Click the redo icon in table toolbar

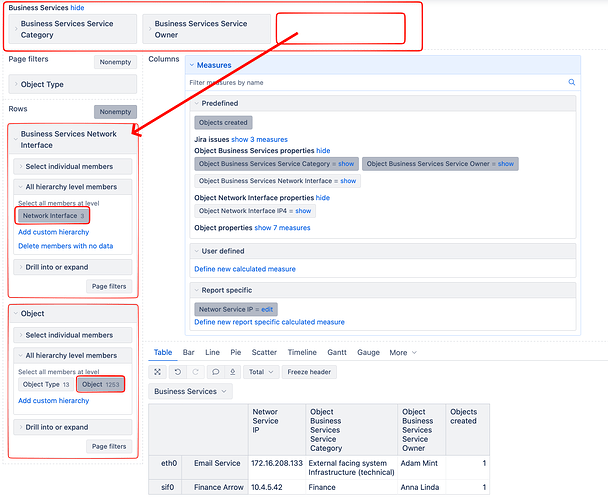(195, 372)
